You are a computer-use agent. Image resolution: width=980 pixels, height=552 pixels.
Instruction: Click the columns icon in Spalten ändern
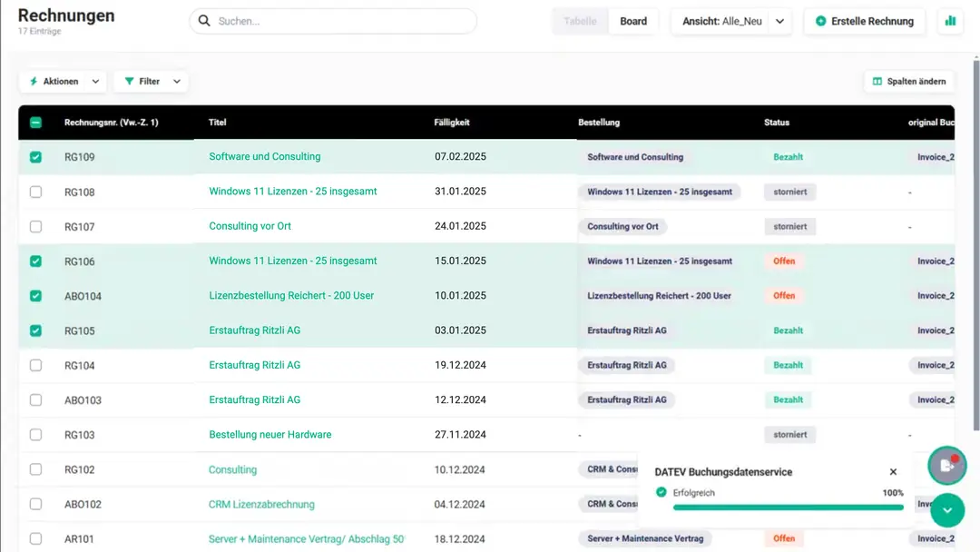[877, 82]
